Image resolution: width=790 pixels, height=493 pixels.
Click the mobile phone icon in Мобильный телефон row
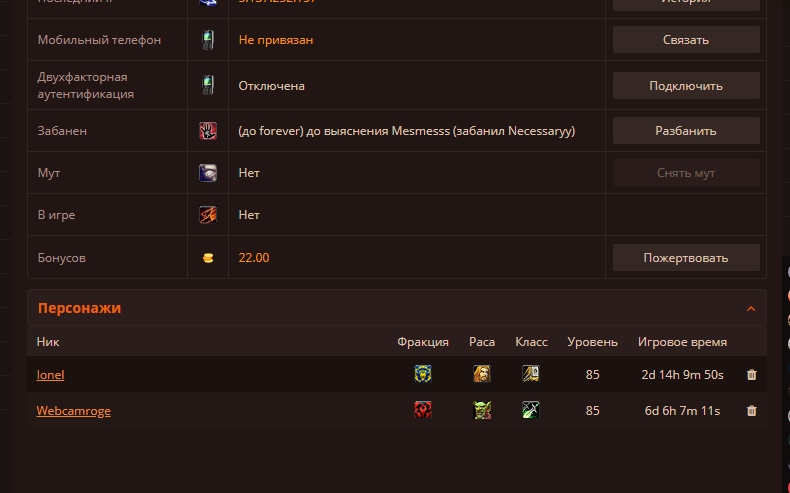(x=208, y=40)
